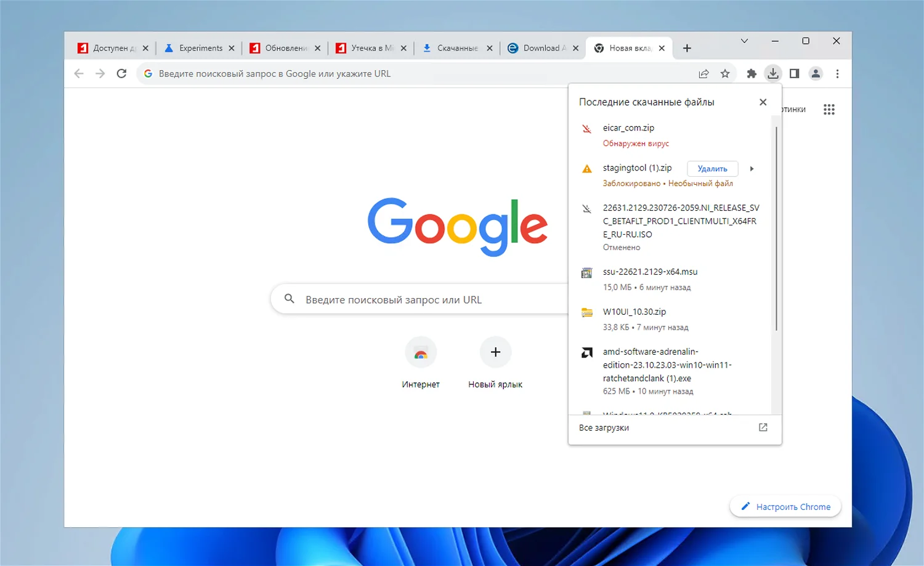
Task: Open Chrome three-dot menu
Action: pos(837,74)
